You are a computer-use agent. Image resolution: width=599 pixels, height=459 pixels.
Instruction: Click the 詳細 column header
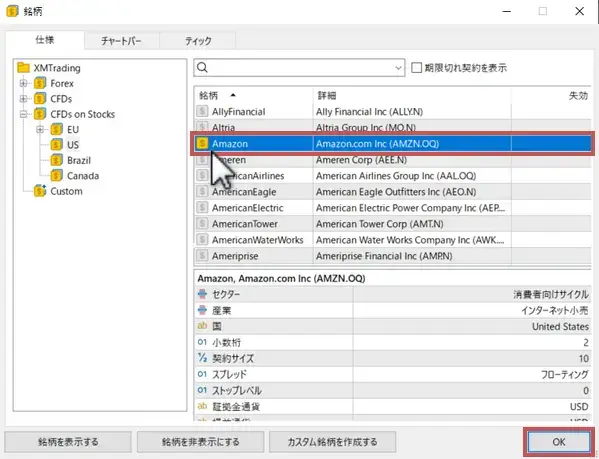click(x=412, y=95)
